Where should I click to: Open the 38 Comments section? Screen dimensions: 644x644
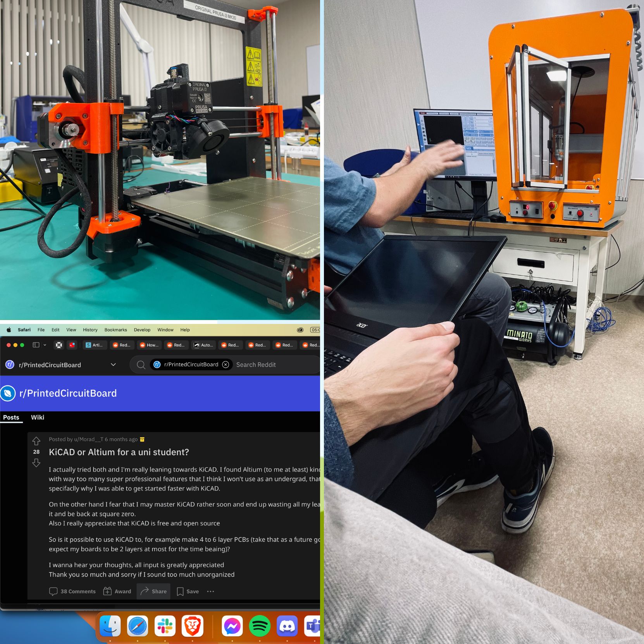point(72,591)
